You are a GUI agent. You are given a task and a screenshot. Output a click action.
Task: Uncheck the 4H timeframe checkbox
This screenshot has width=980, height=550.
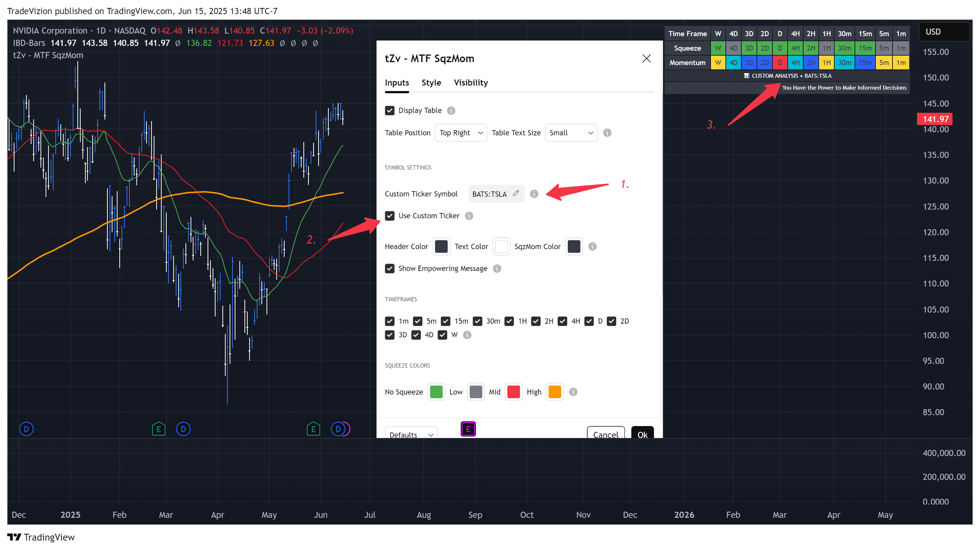pos(562,321)
